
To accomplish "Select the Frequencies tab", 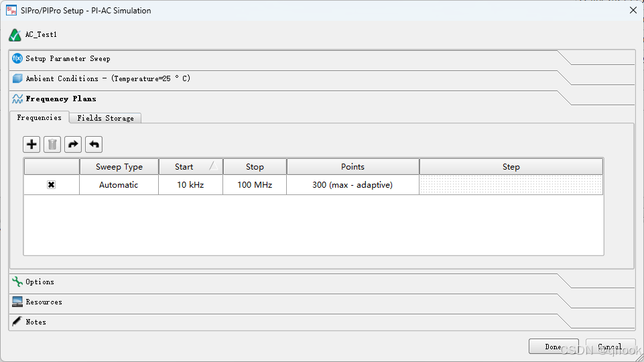I will click(40, 117).
